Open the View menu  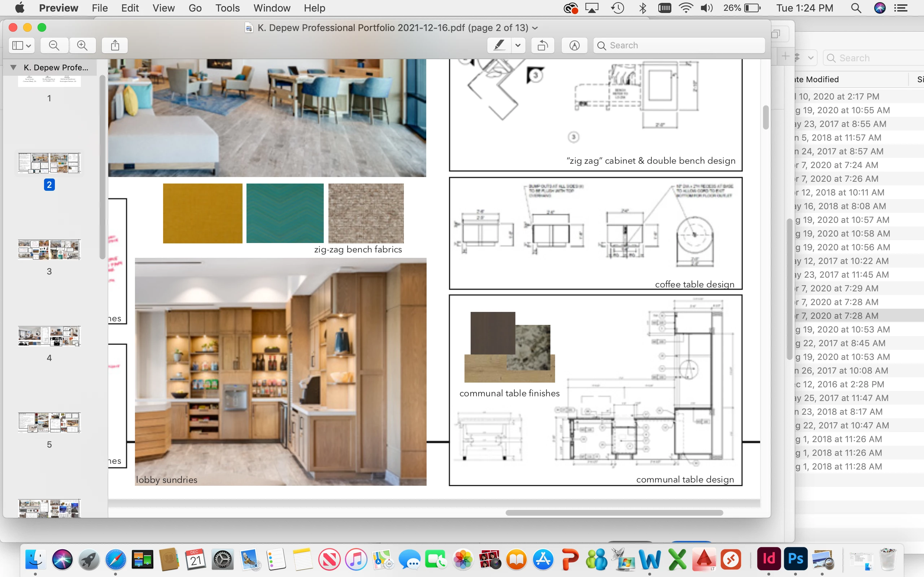[164, 8]
